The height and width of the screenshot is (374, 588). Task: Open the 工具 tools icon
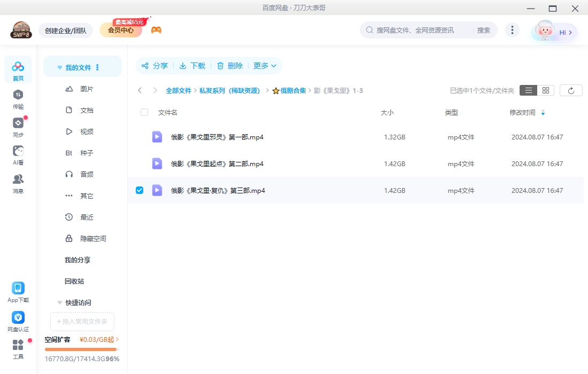pyautogui.click(x=18, y=345)
